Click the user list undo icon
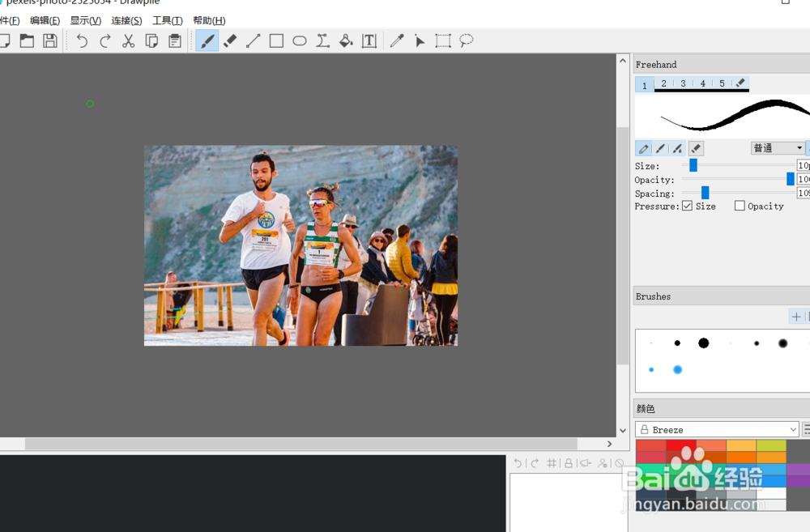 pos(518,463)
